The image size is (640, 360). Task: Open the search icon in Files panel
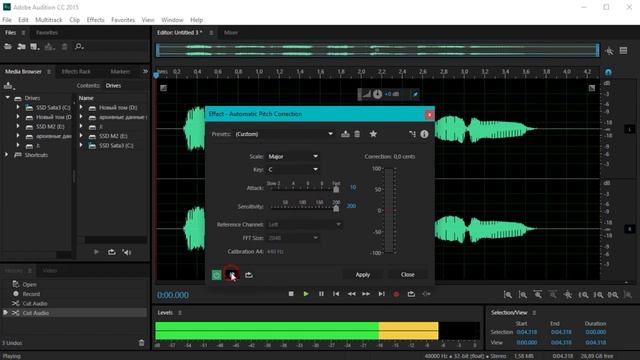(x=79, y=47)
